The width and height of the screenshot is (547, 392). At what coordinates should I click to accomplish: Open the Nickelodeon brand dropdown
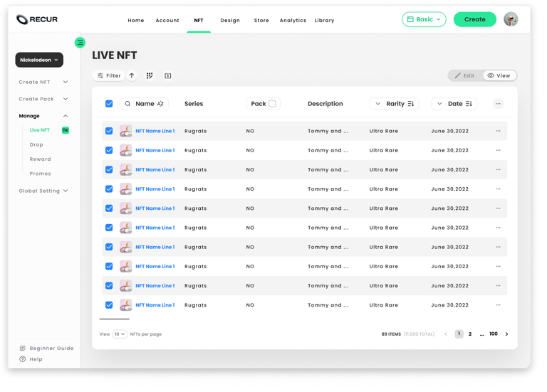click(x=39, y=60)
